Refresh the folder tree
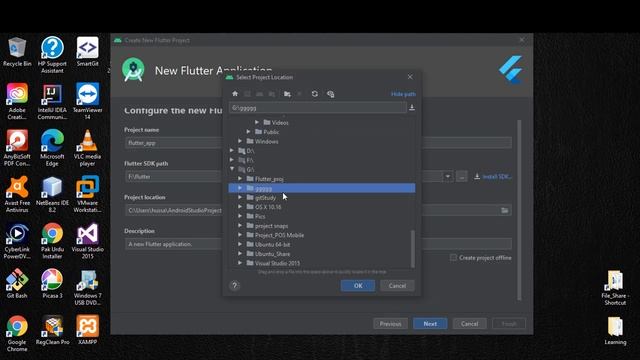Viewport: 640px width, 360px height. click(315, 94)
